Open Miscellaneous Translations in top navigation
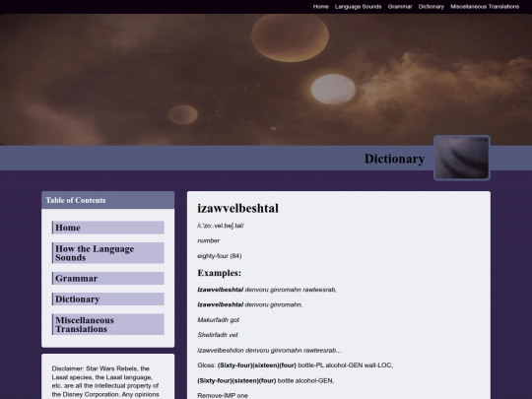Viewport: 532px width, 399px height. click(x=485, y=7)
